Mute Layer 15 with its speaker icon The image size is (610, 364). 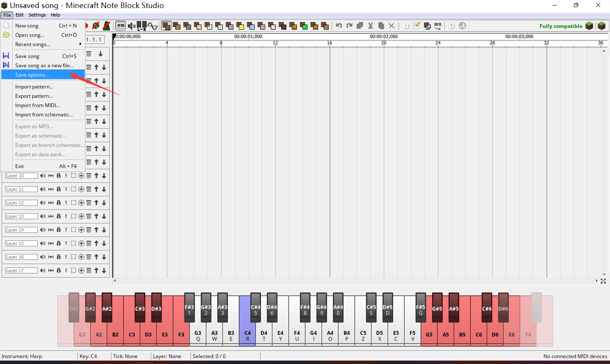point(43,243)
